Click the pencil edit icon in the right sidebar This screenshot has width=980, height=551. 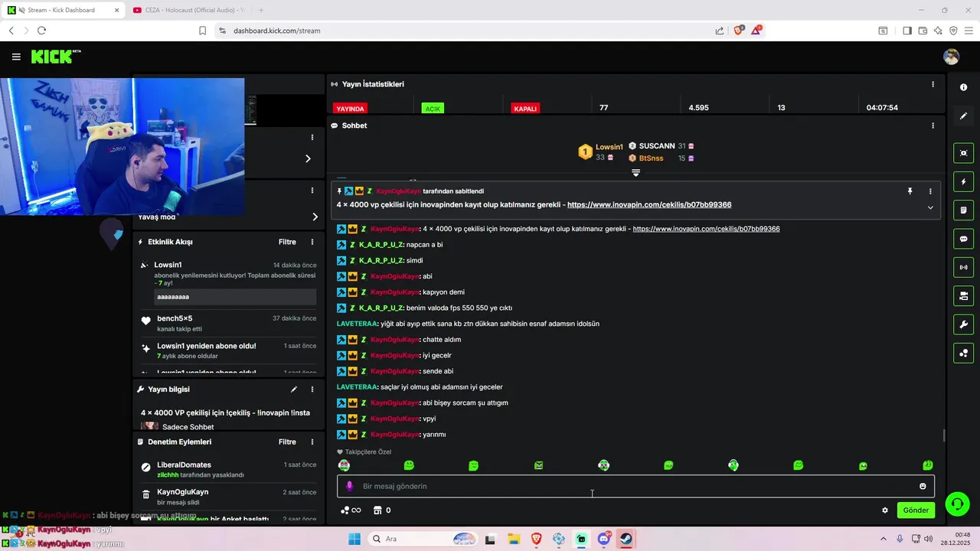pos(963,116)
